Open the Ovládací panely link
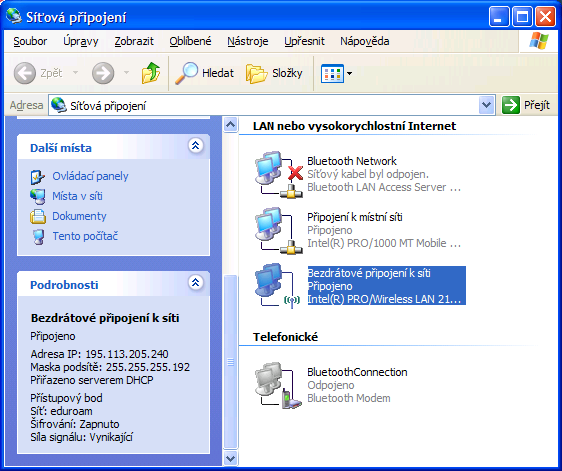562x471 pixels. click(x=90, y=176)
